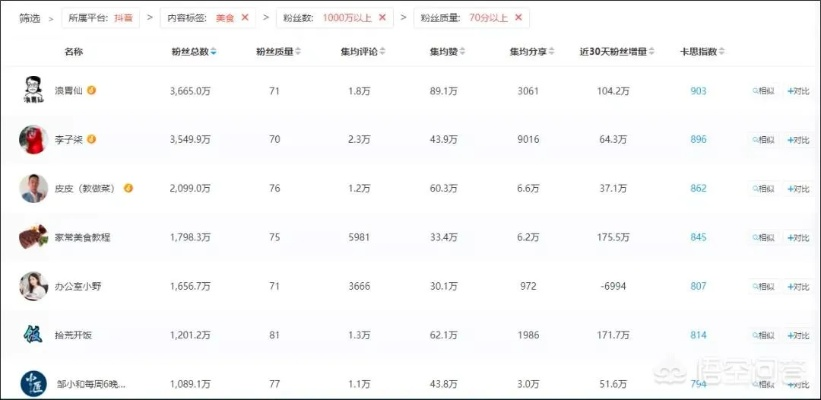Find similar accounts to 浪胃仙
821x400 pixels.
coord(763,91)
